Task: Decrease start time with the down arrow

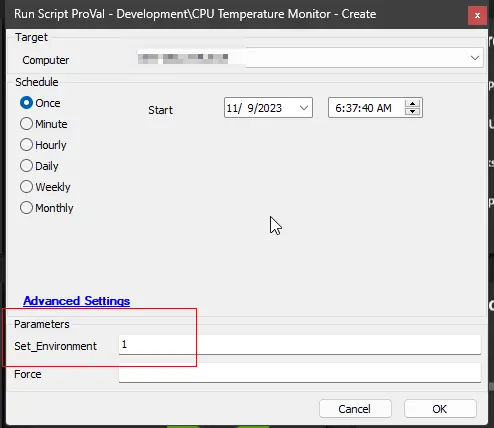Action: coord(412,112)
